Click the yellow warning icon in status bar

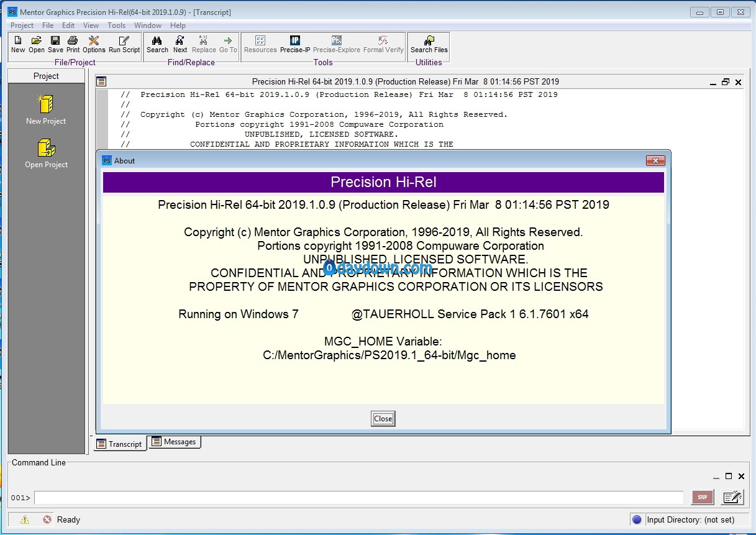(x=24, y=519)
